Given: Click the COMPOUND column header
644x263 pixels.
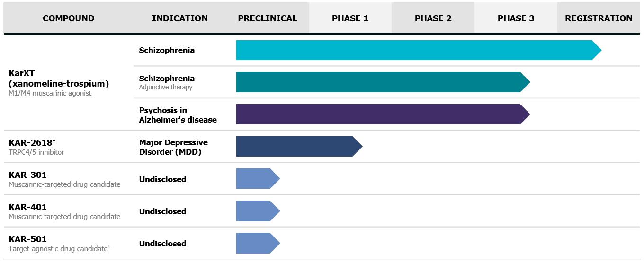Looking at the screenshot, I should click(x=69, y=18).
